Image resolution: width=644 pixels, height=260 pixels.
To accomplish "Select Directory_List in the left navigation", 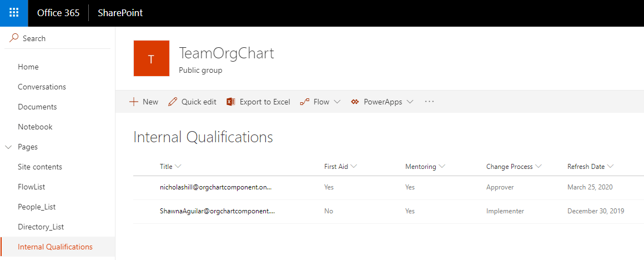I will pyautogui.click(x=41, y=227).
